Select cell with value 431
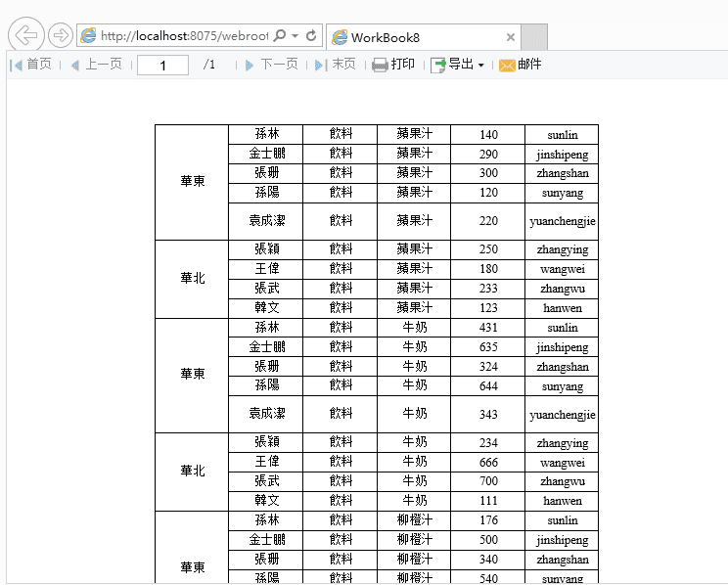The image size is (728, 585). (488, 328)
